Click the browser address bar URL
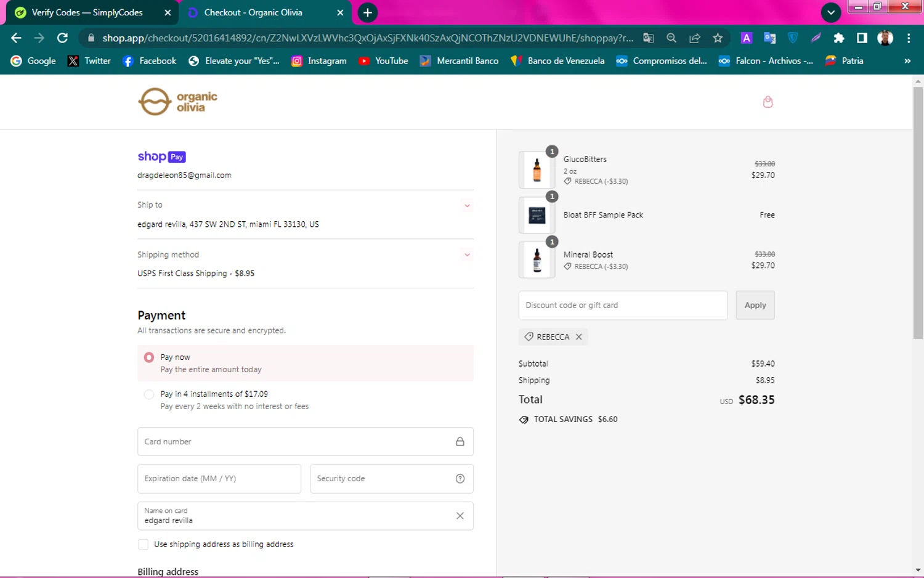This screenshot has width=924, height=578. coord(367,38)
